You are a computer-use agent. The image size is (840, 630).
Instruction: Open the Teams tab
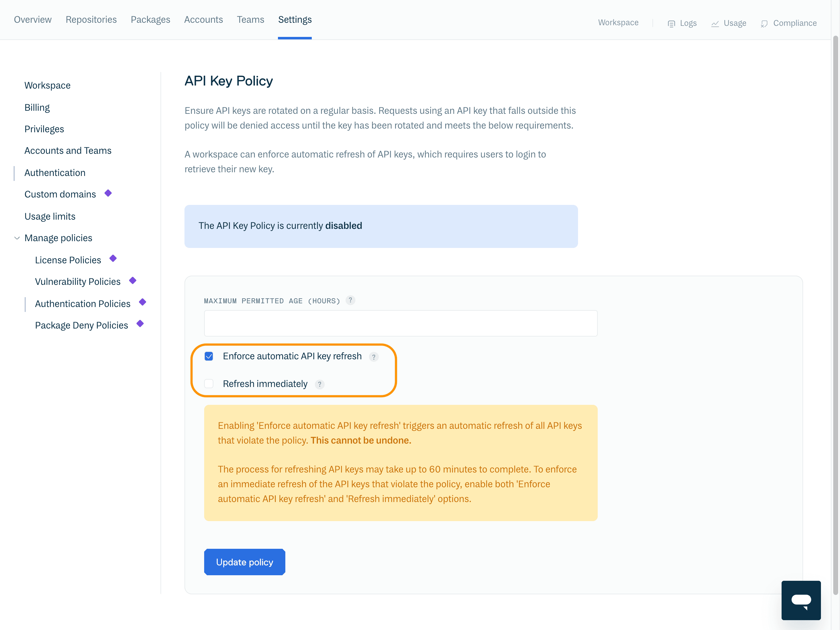(250, 19)
